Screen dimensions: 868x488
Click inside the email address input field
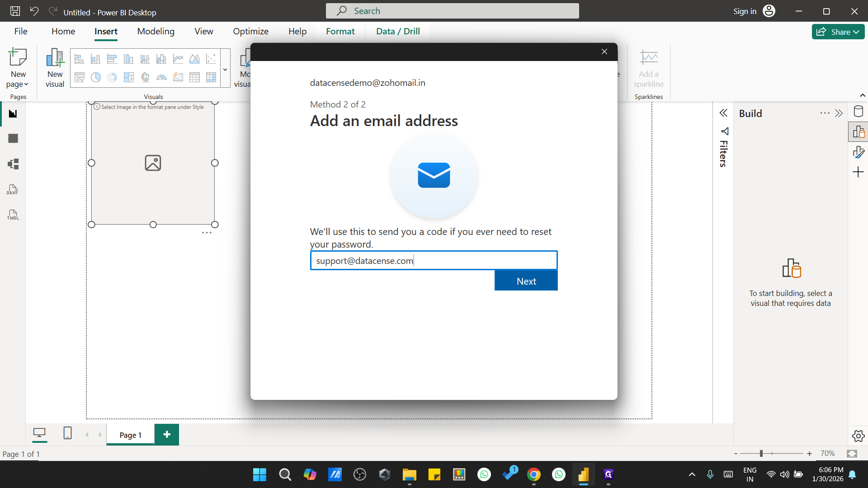pos(434,260)
